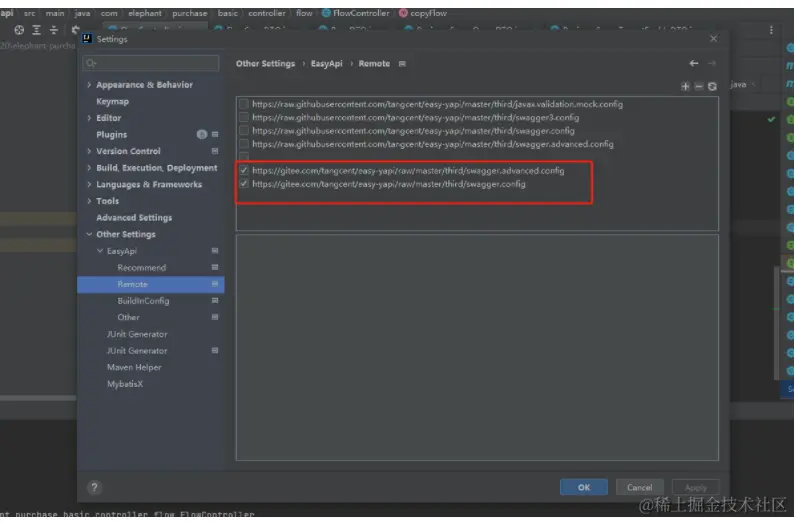Viewport: 795px width, 522px height.
Task: Click the config preview text area
Action: coord(477,347)
